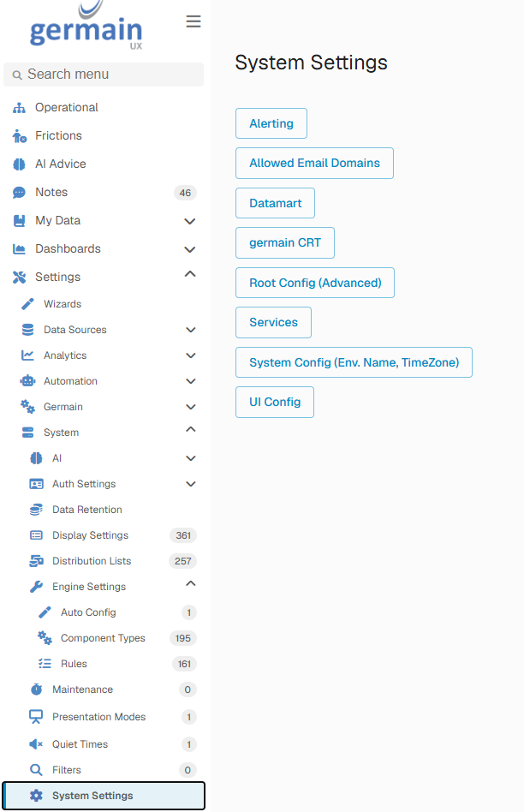The height and width of the screenshot is (812, 524).
Task: Open the Datamart button
Action: (x=275, y=203)
